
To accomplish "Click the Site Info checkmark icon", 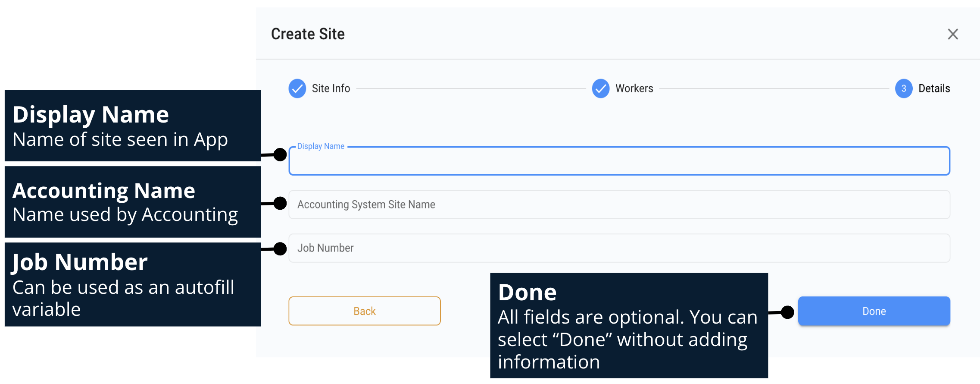I will [297, 88].
